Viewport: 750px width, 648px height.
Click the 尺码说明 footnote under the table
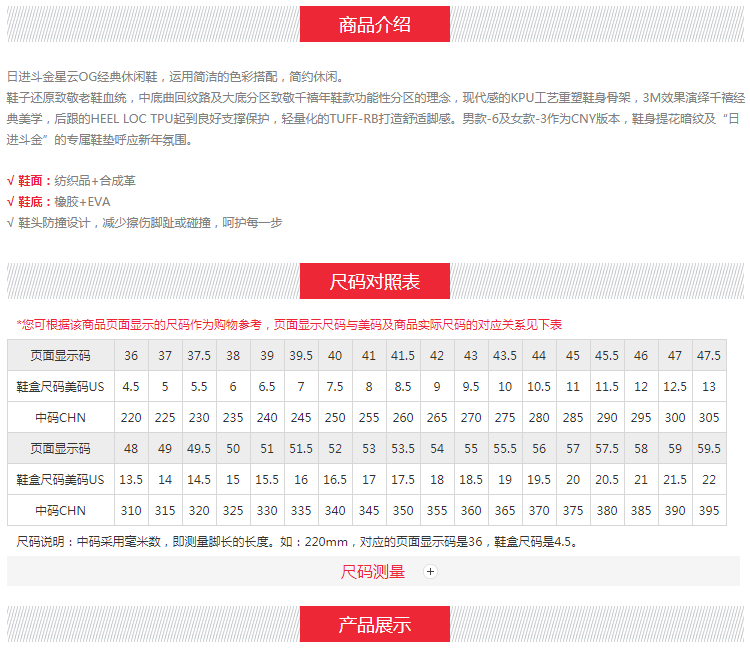(298, 542)
